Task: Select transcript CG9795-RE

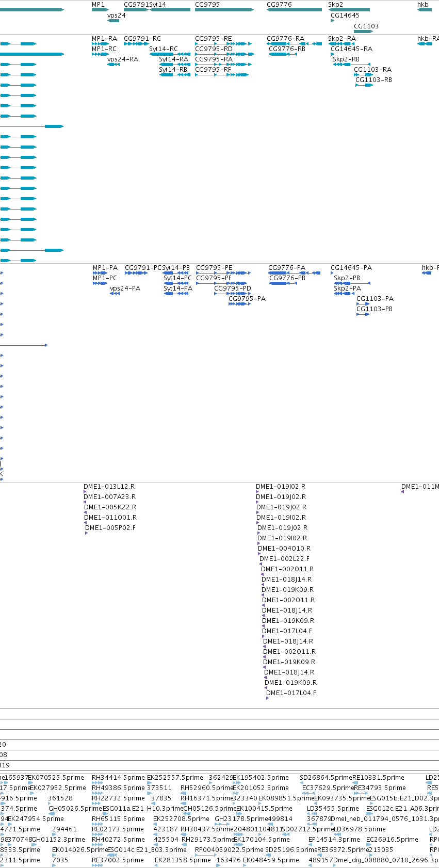Action: 214,39
